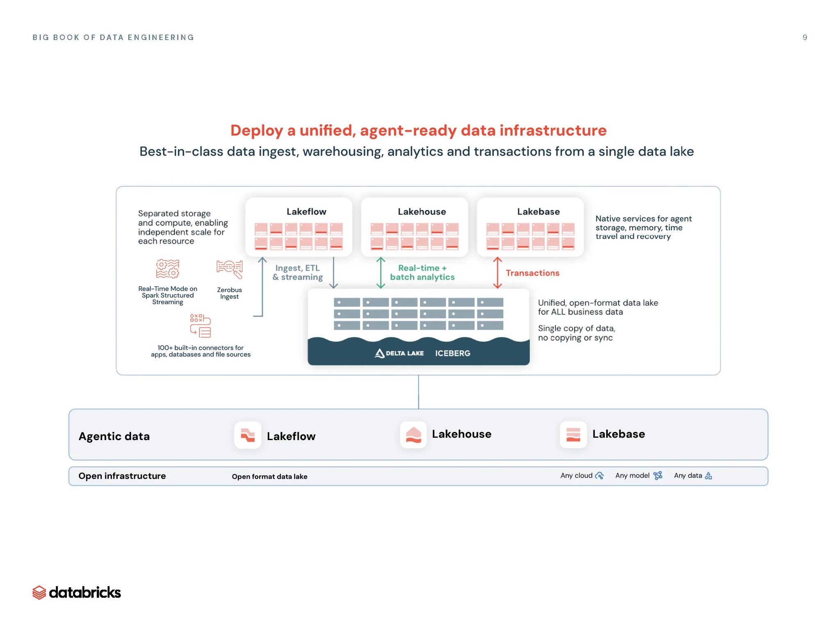
Task: Click the page number 9
Action: [x=805, y=37]
